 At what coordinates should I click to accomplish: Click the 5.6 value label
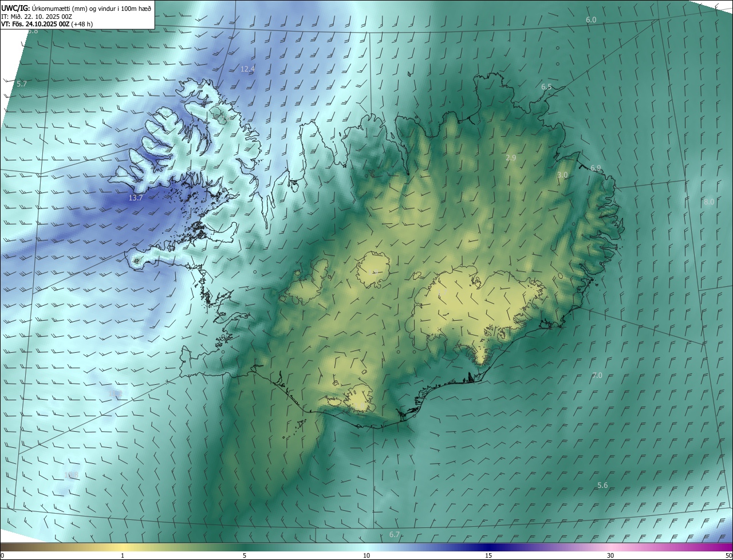602,485
